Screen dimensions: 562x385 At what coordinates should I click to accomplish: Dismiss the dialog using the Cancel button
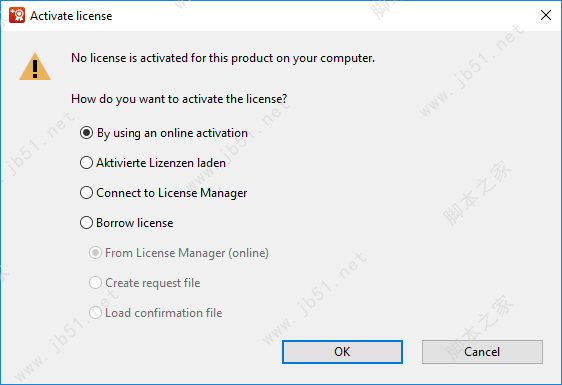[482, 352]
